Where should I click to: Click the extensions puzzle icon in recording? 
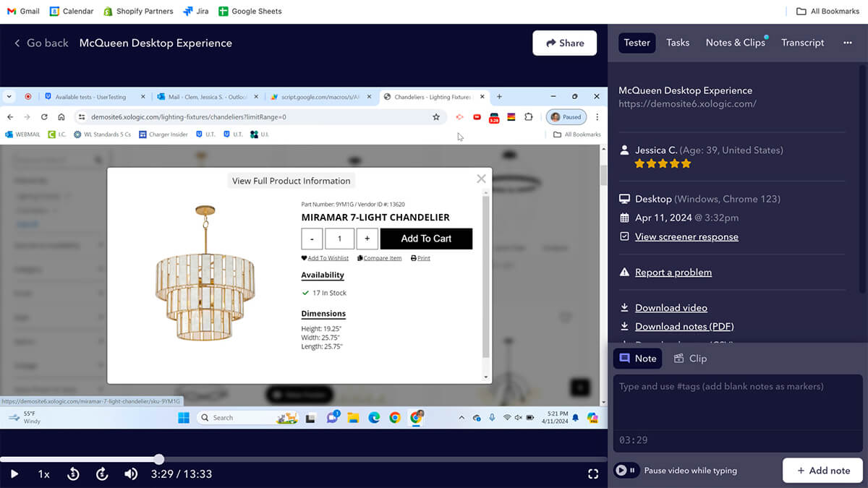pyautogui.click(x=529, y=117)
